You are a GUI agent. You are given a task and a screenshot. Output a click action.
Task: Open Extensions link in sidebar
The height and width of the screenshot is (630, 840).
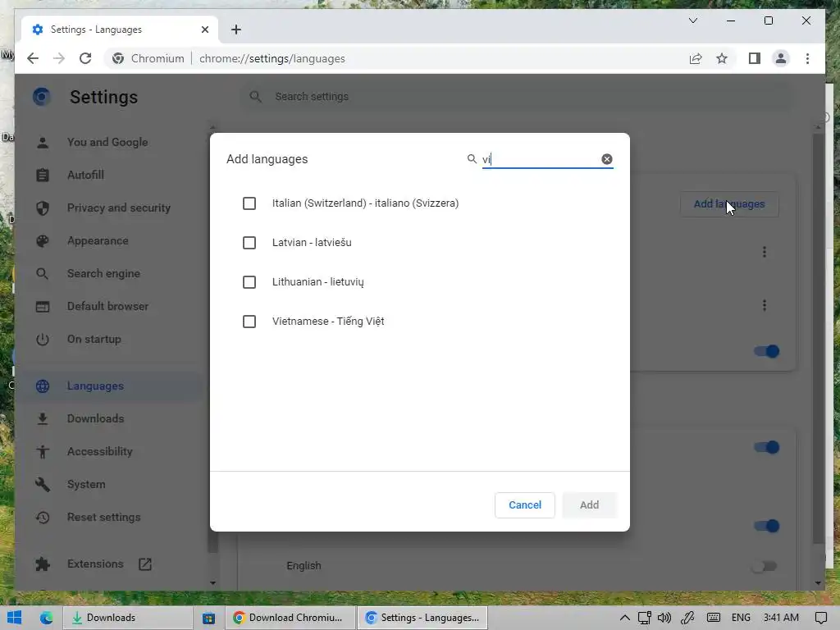click(x=95, y=564)
